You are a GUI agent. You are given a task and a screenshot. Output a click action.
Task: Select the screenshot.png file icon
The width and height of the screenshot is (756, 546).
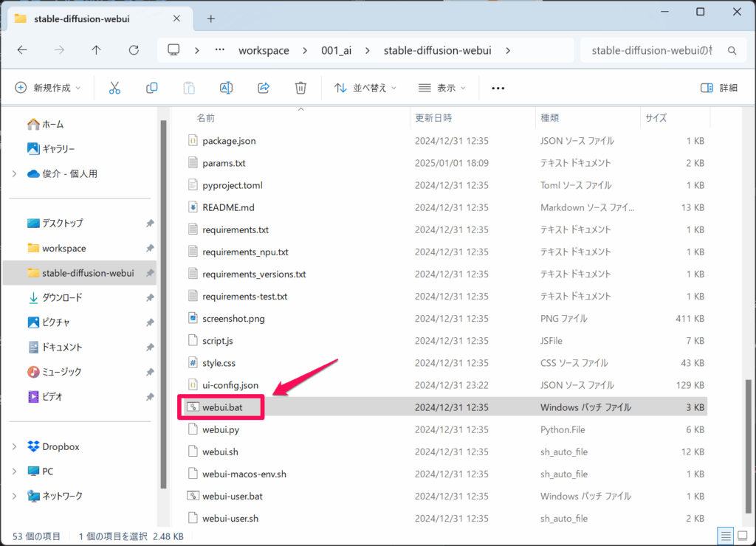point(193,318)
